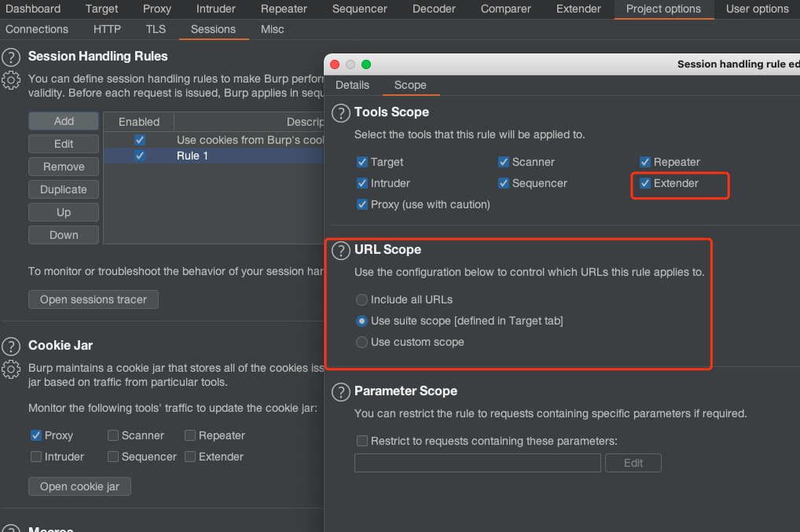Switch to the Details tab
Image resolution: width=800 pixels, height=532 pixels.
(352, 85)
